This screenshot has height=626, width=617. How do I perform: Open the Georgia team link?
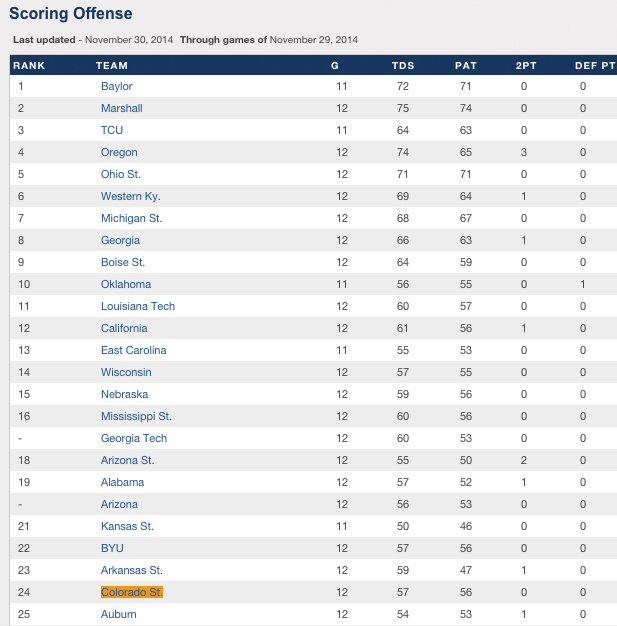(x=120, y=240)
